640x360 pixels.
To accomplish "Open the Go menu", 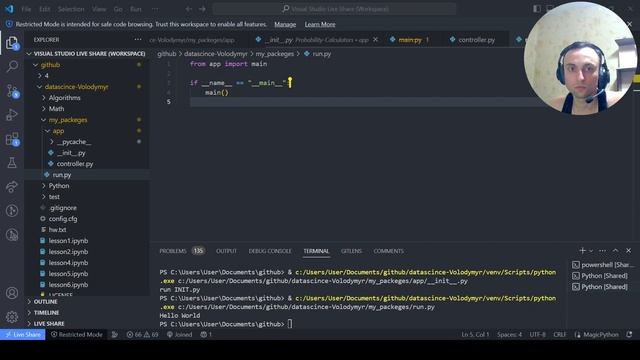I will point(118,9).
